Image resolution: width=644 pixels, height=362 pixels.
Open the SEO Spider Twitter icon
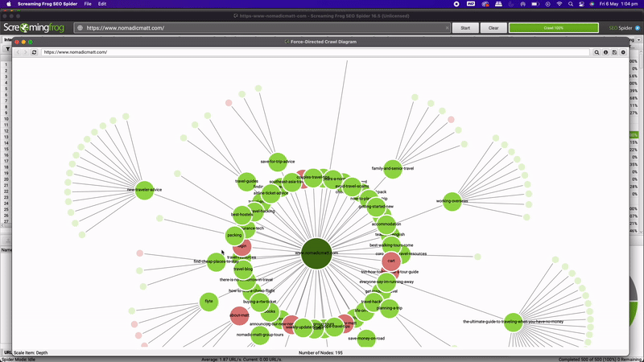638,28
